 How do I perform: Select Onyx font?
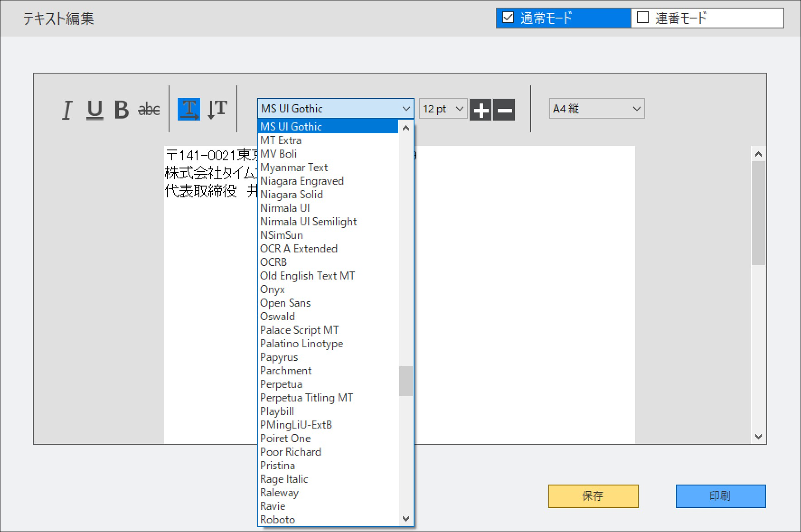tap(329, 289)
